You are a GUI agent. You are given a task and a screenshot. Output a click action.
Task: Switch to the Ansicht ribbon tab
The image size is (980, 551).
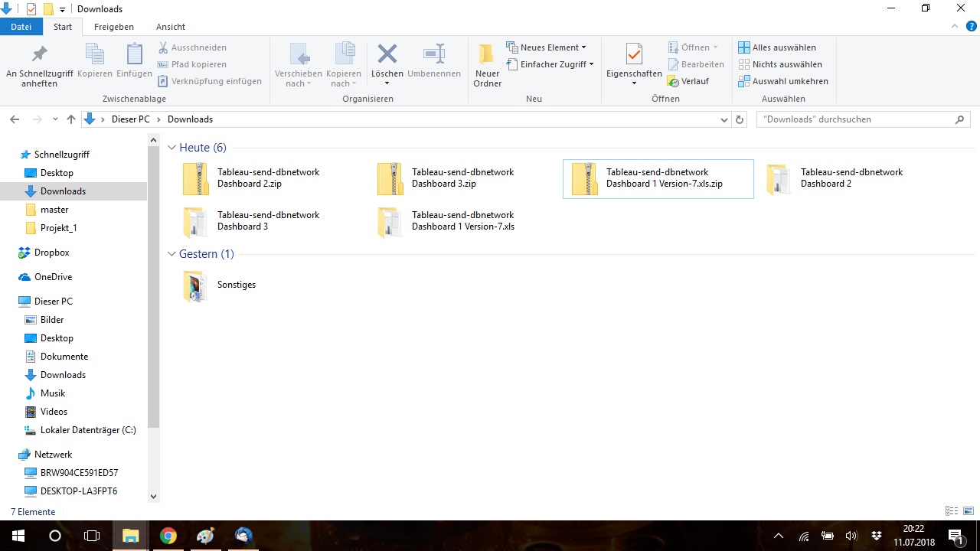coord(171,27)
